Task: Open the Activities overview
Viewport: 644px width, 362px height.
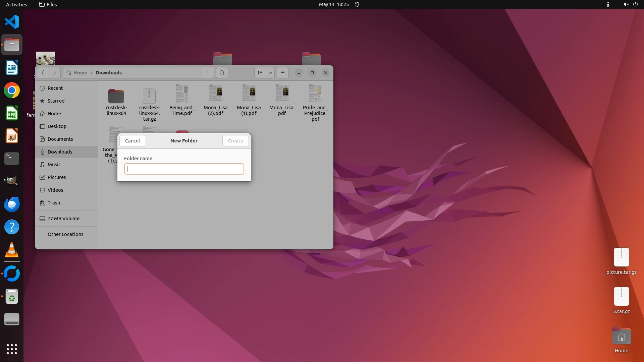Action: point(16,4)
